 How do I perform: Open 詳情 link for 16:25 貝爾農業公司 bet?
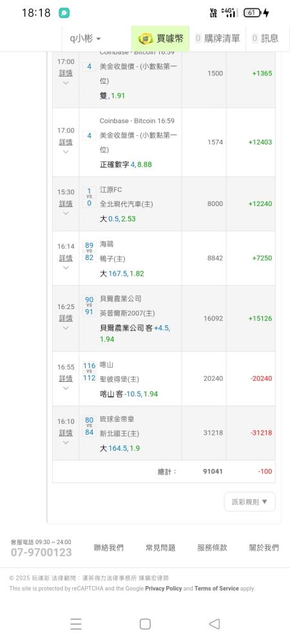pyautogui.click(x=66, y=318)
